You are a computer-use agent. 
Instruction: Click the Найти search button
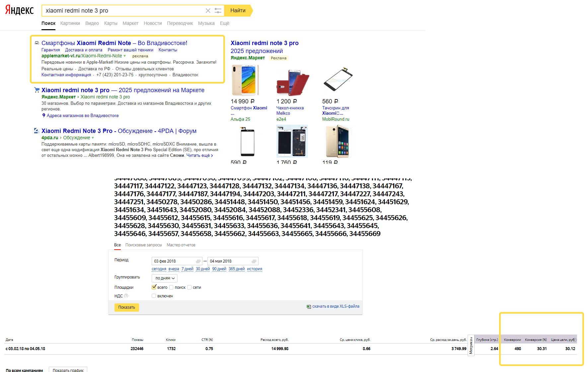coord(238,11)
